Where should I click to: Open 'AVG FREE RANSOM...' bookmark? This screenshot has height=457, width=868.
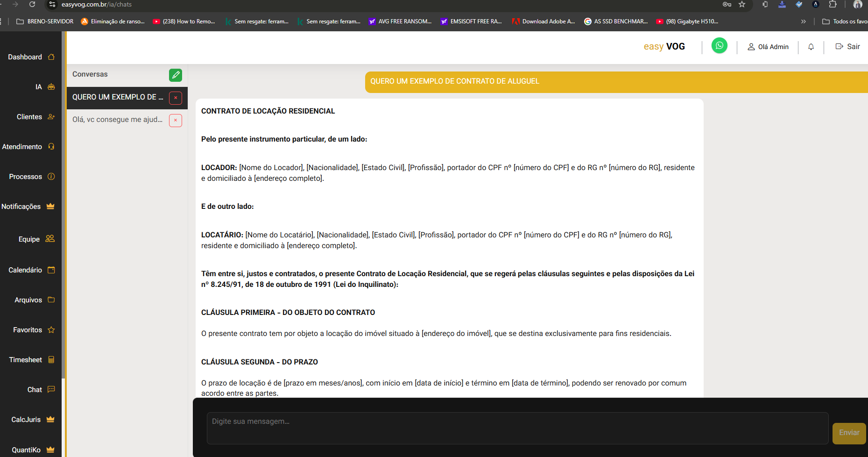400,21
